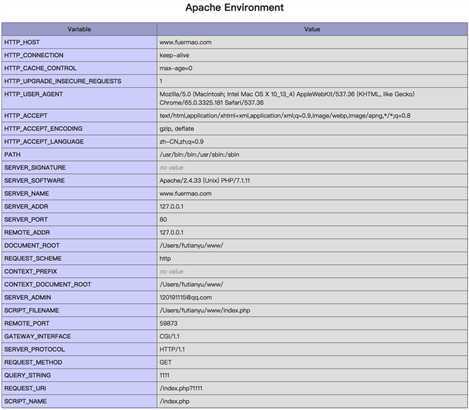
Task: Click the HTTP_UPGRADE_INSECURE_REQUESTS variable name
Action: (x=63, y=81)
